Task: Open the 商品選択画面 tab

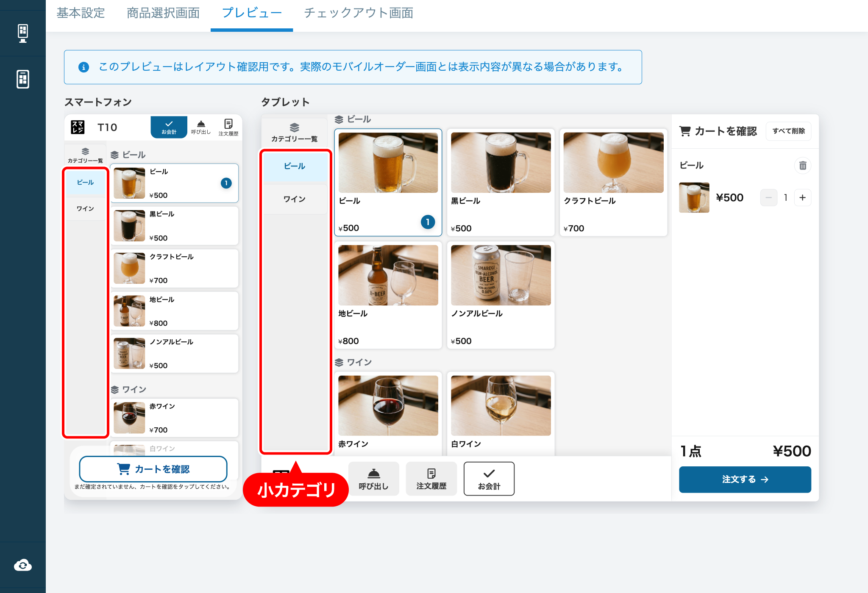Action: [163, 13]
